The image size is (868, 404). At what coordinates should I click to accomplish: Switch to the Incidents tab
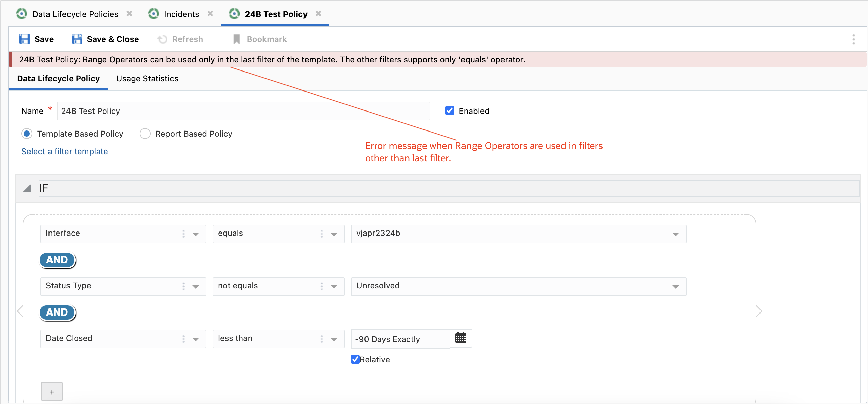coord(181,14)
